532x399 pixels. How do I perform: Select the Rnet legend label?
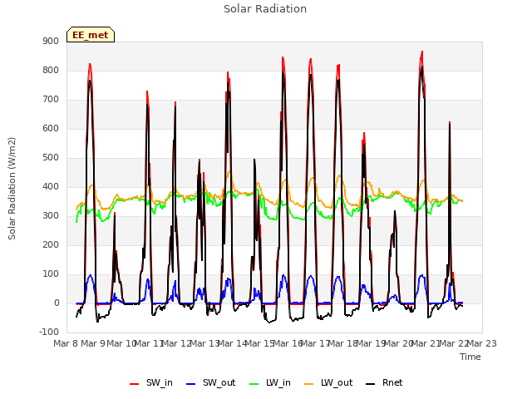click(x=392, y=382)
